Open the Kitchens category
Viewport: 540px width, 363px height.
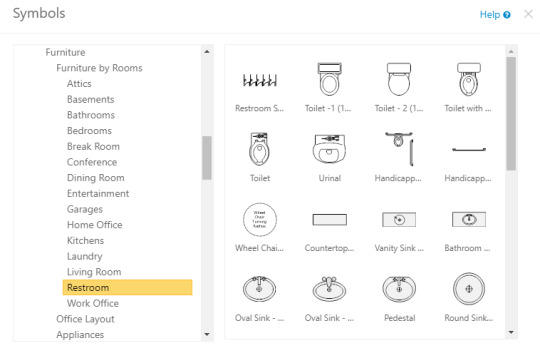click(85, 240)
